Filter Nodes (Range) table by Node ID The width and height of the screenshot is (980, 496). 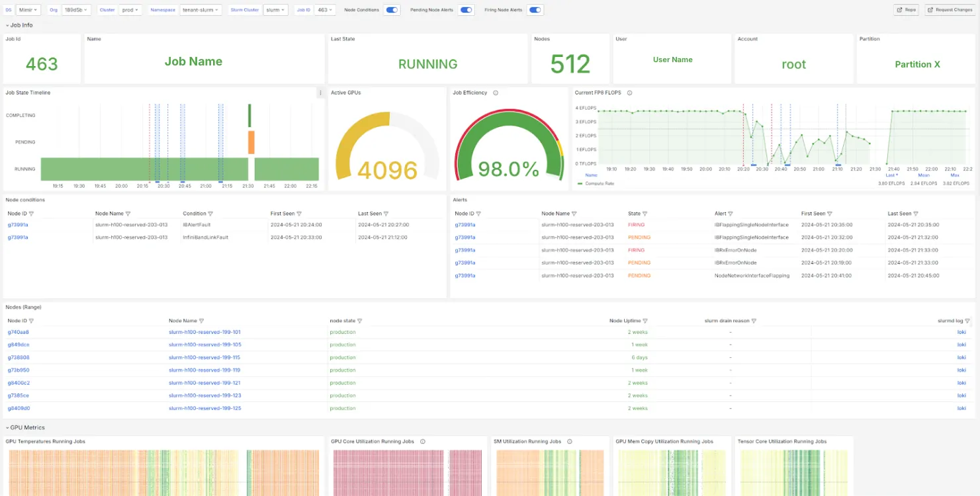tap(31, 321)
